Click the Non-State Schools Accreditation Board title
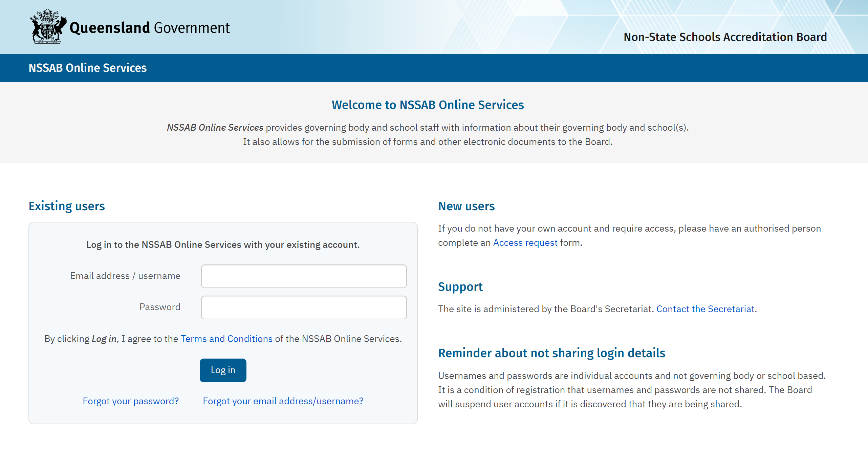This screenshot has width=868, height=450. click(725, 37)
